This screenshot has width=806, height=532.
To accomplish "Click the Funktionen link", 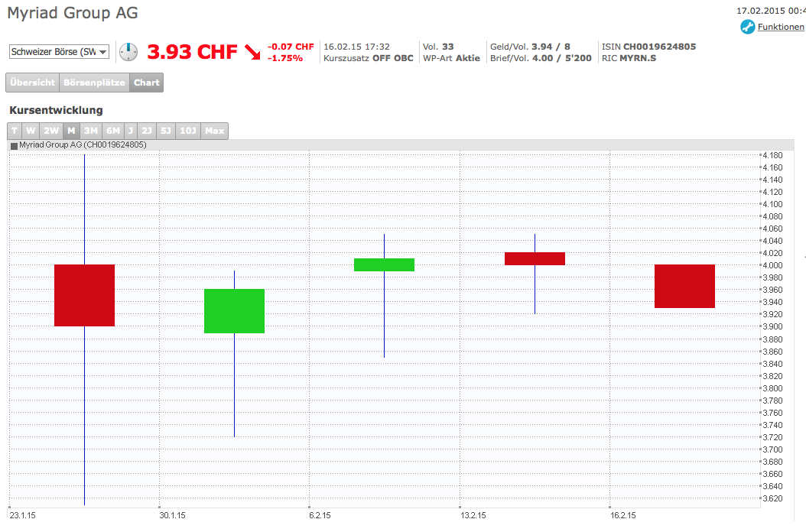I will (x=781, y=27).
